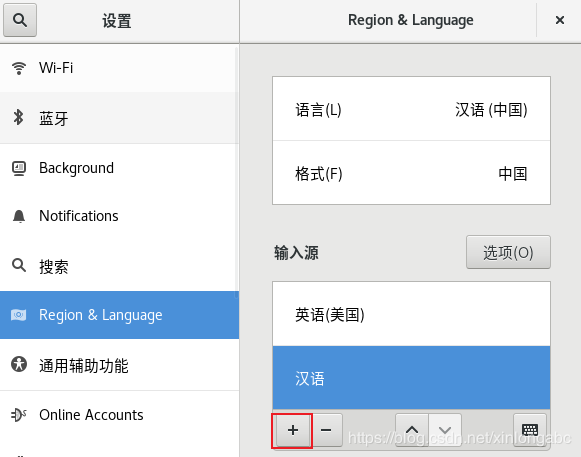
Task: Click the 选项(O) options button
Action: (508, 252)
